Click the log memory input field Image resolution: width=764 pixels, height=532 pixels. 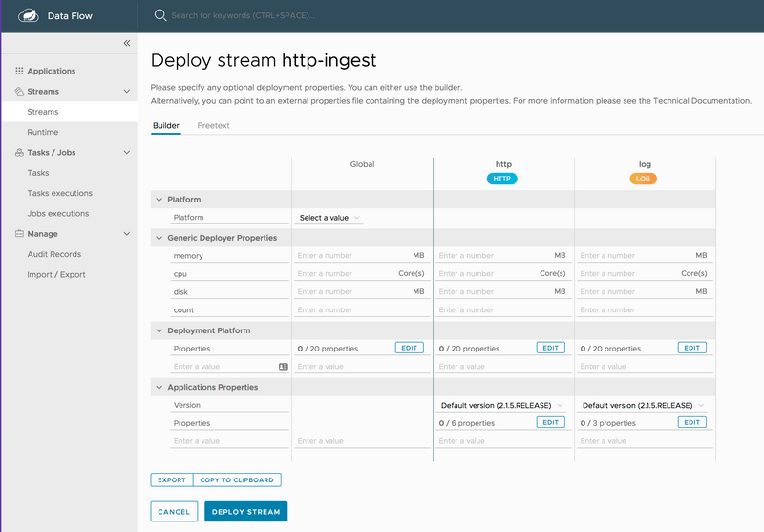point(644,256)
